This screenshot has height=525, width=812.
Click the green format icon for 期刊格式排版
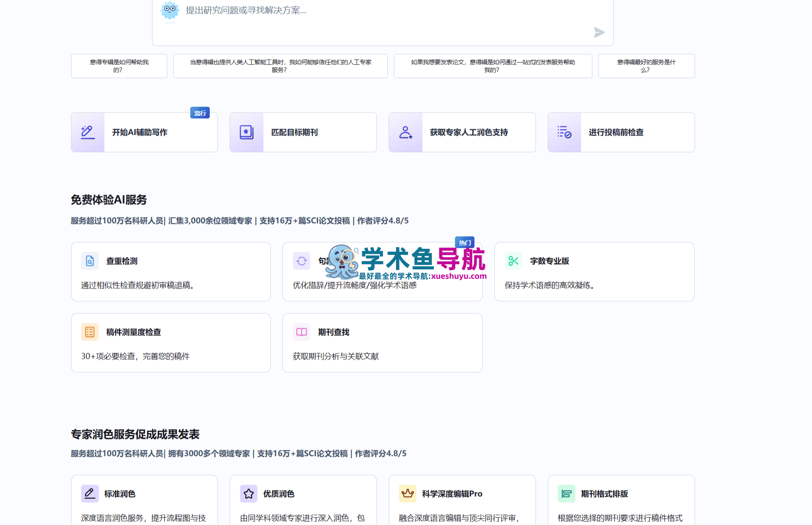(x=566, y=494)
